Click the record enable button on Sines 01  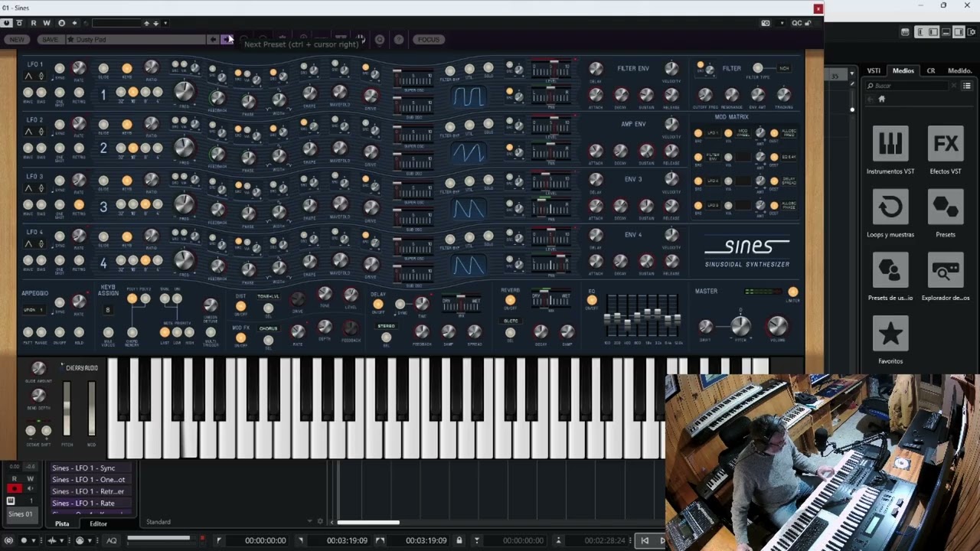(14, 488)
